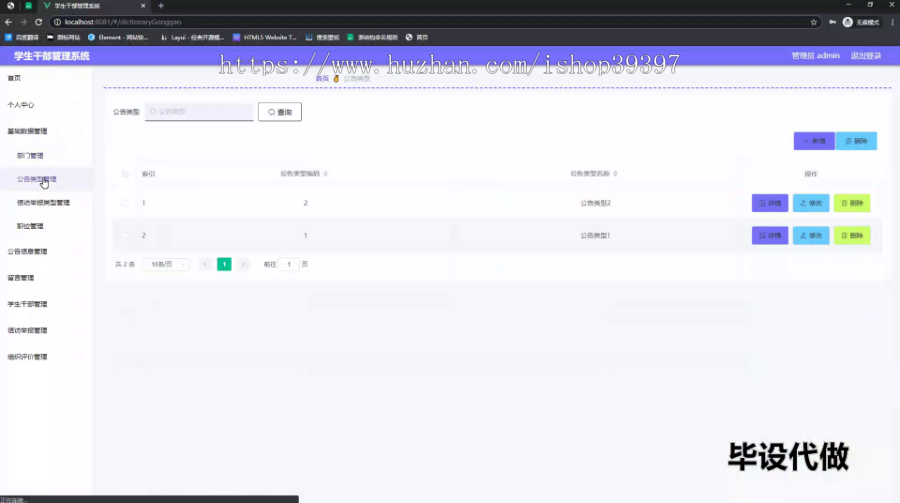
Task: Sort by 公告类型编码 column sort icon
Action: pos(325,173)
